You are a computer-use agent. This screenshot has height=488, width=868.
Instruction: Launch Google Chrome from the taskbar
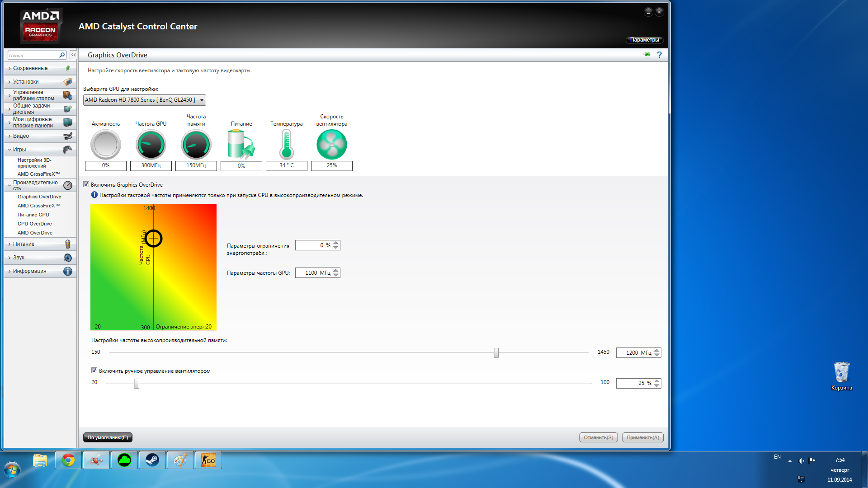(x=68, y=460)
